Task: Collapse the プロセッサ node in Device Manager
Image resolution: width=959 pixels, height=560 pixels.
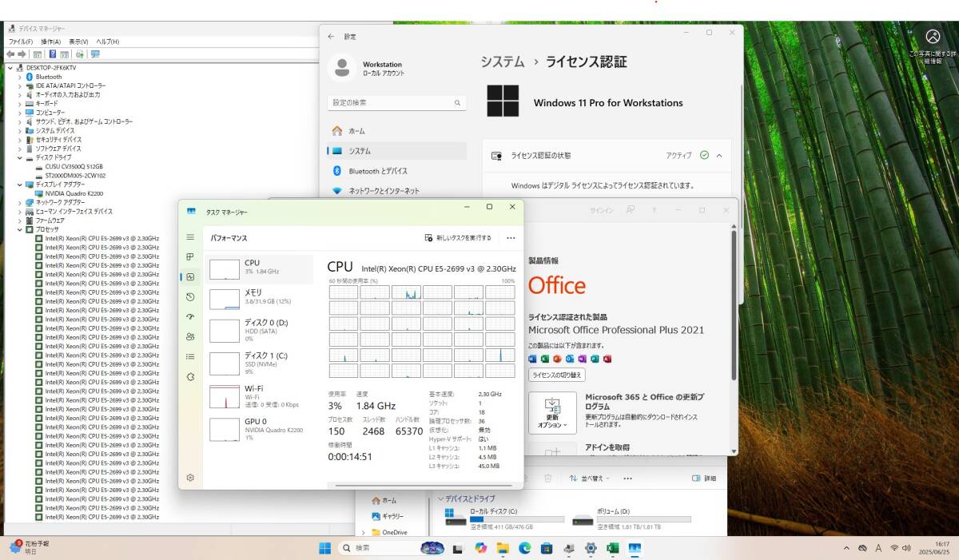Action: coord(20,229)
